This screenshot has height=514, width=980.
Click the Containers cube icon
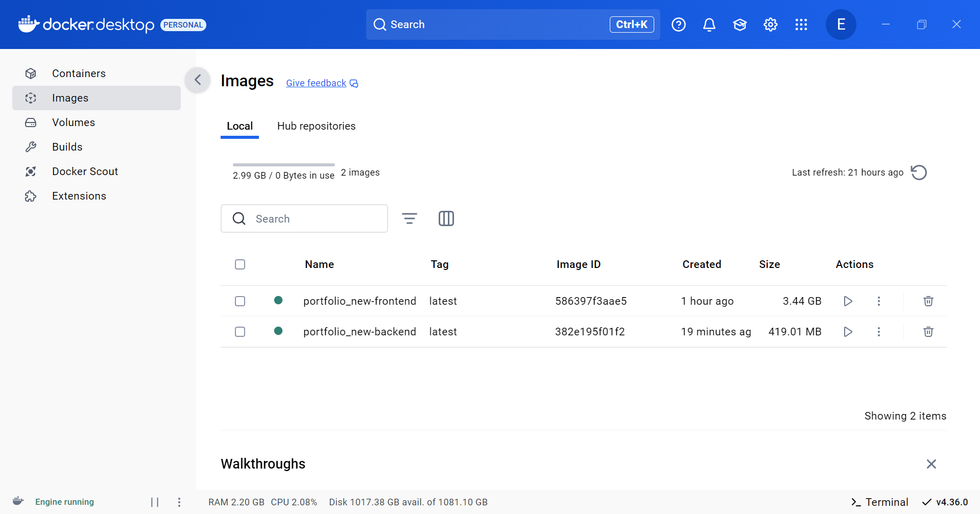(31, 74)
